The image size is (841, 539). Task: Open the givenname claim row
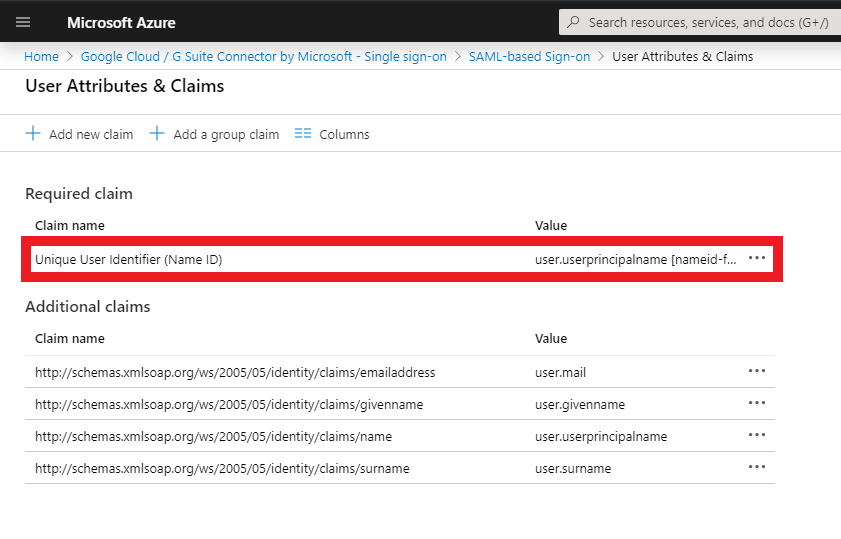(x=229, y=405)
